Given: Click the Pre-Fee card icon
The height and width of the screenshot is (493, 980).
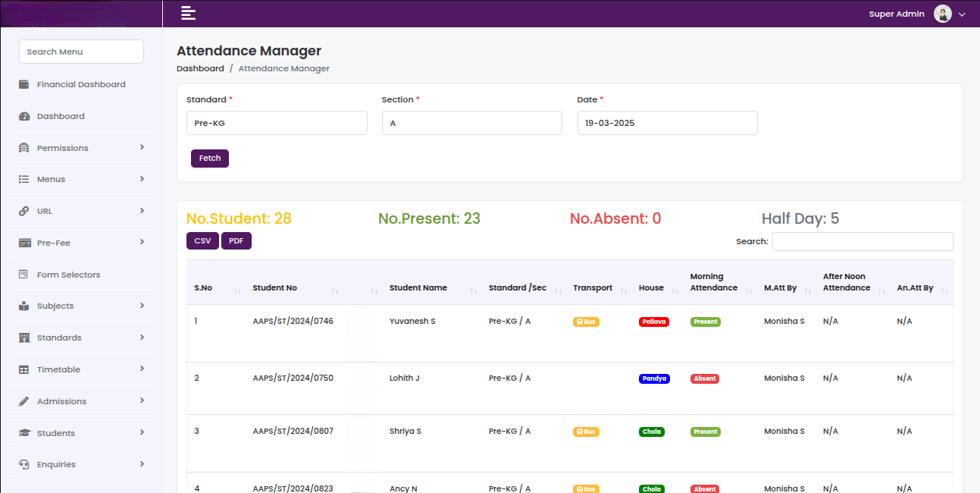Looking at the screenshot, I should [24, 243].
